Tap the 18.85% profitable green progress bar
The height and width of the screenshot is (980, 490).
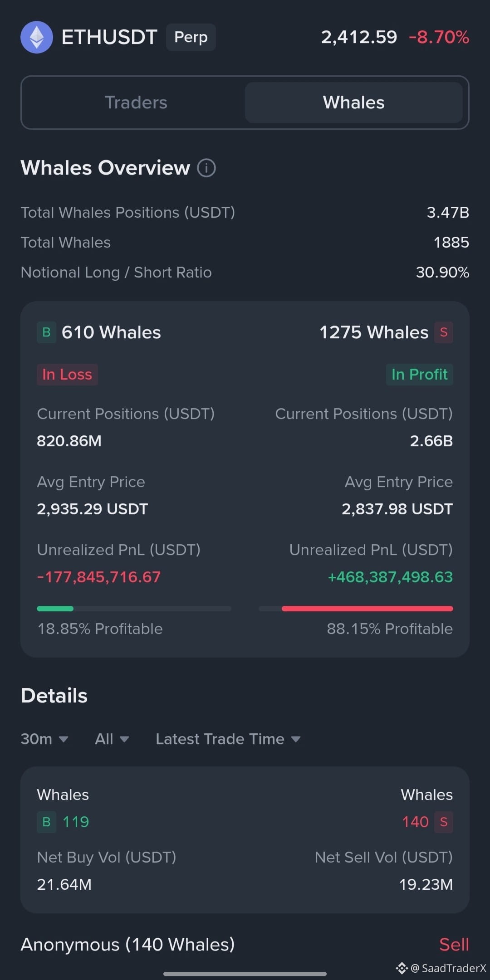point(134,609)
